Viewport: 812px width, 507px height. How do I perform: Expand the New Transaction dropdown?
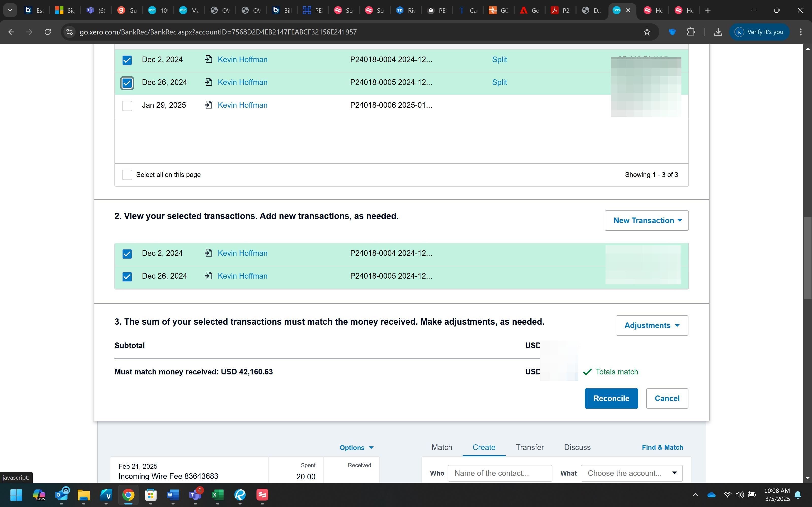pos(646,220)
